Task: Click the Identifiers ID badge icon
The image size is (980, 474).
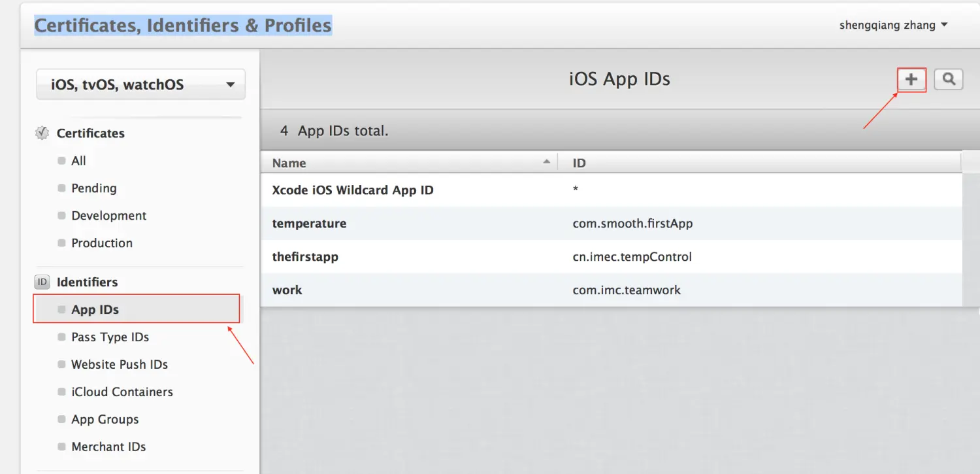Action: coord(42,282)
